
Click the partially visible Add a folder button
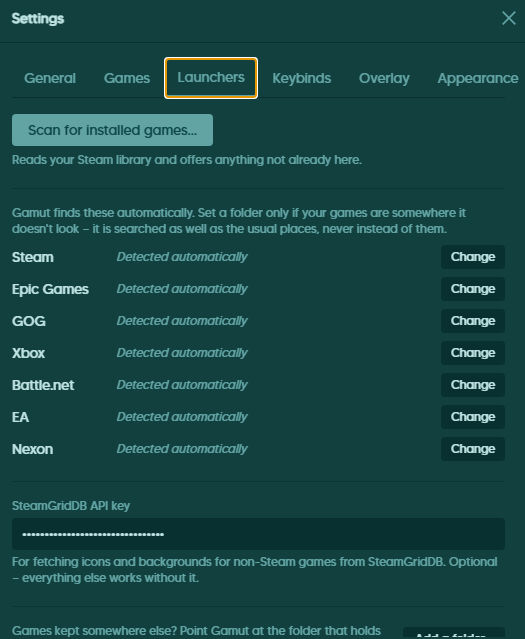click(454, 633)
